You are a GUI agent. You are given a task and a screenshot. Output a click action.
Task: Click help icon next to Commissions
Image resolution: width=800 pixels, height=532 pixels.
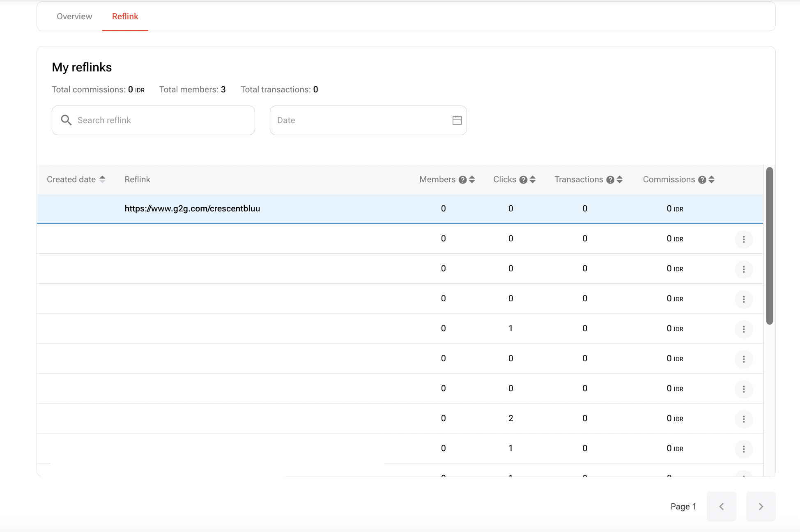click(x=702, y=180)
